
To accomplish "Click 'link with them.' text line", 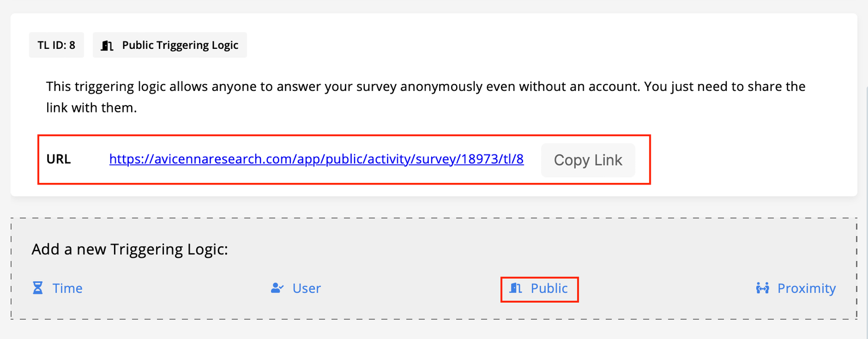I will pos(91,107).
